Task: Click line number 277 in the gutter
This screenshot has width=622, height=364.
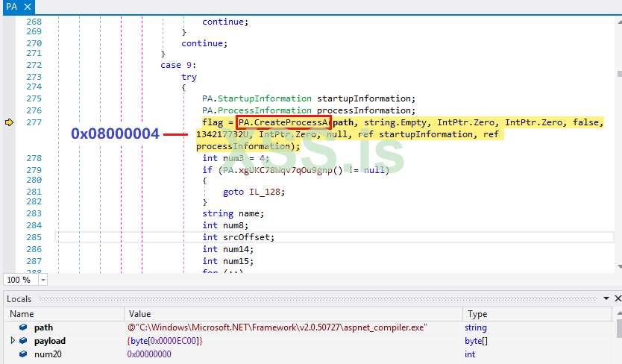Action: [x=34, y=122]
